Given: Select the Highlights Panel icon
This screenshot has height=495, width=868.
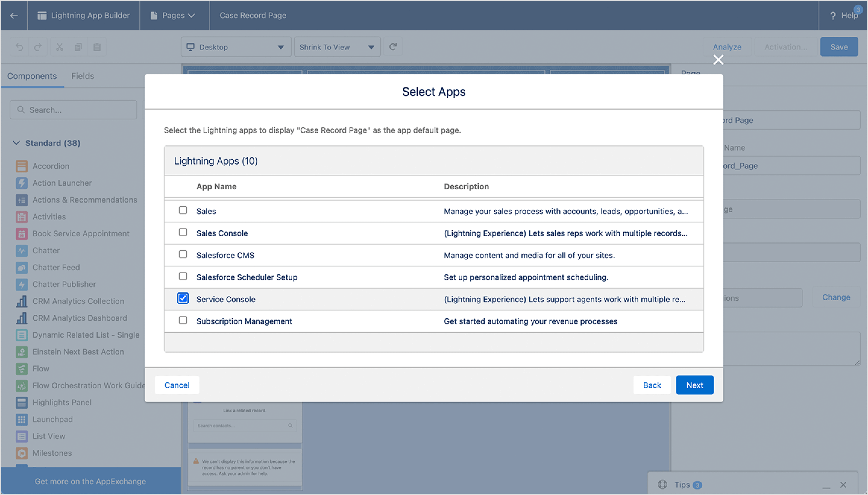Looking at the screenshot, I should pos(21,402).
